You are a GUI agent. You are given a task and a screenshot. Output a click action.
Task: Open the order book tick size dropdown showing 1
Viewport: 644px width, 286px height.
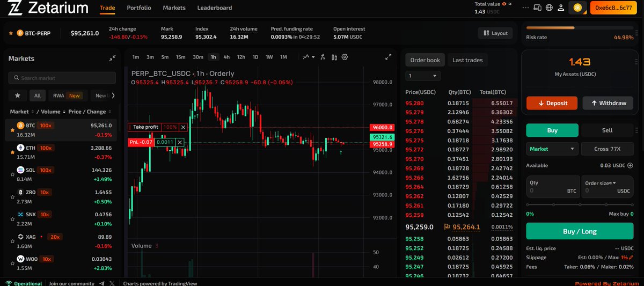point(423,76)
